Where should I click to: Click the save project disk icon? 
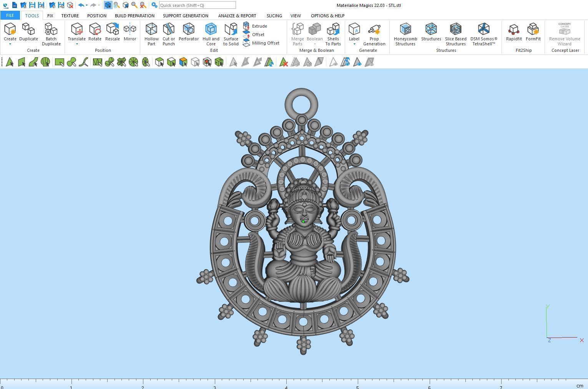32,5
